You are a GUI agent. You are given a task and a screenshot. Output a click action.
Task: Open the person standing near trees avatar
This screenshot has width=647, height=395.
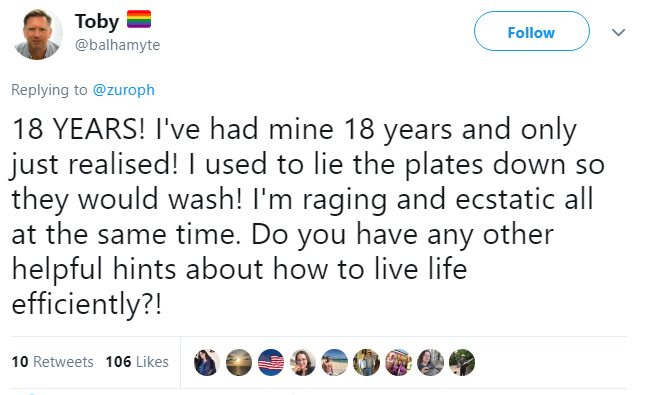(462, 362)
